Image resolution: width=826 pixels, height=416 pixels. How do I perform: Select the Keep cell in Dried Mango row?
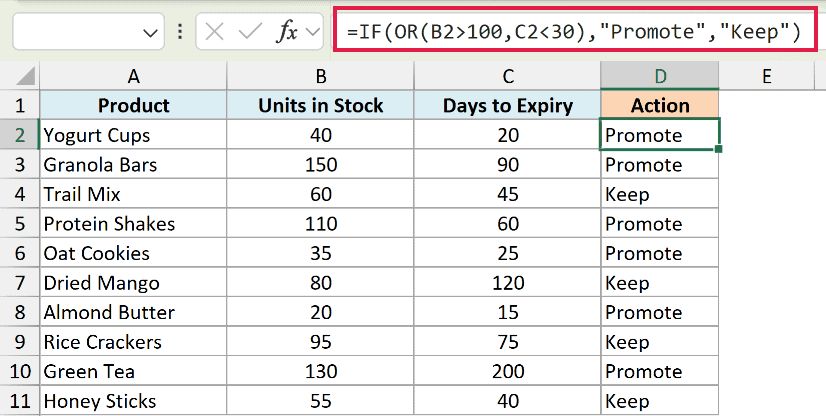pos(660,283)
